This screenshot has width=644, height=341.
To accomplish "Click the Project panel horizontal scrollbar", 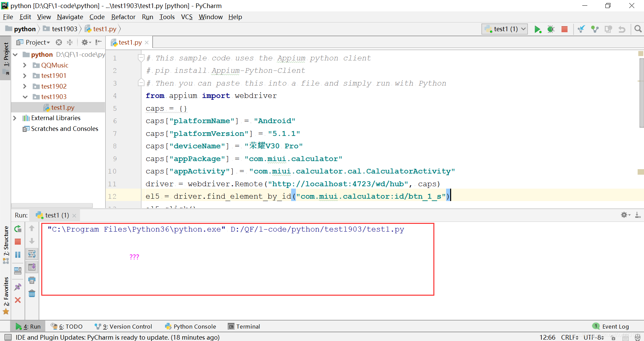I will [x=52, y=205].
